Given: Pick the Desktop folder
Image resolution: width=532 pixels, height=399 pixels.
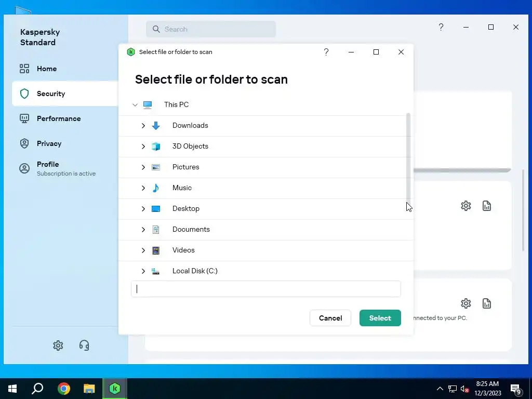Looking at the screenshot, I should coord(265,209).
